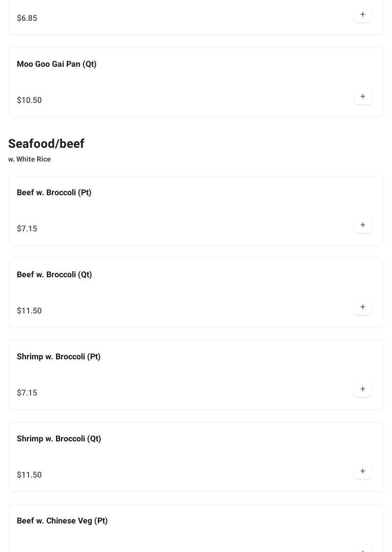Click the $7.15 price under Beef w. Broccoli (Pt)
392x552 pixels.
point(27,229)
